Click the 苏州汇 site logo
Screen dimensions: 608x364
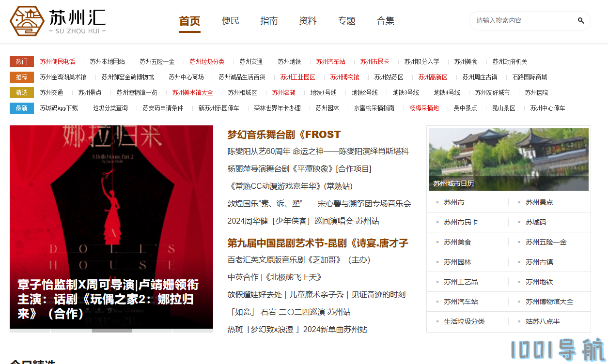[58, 21]
